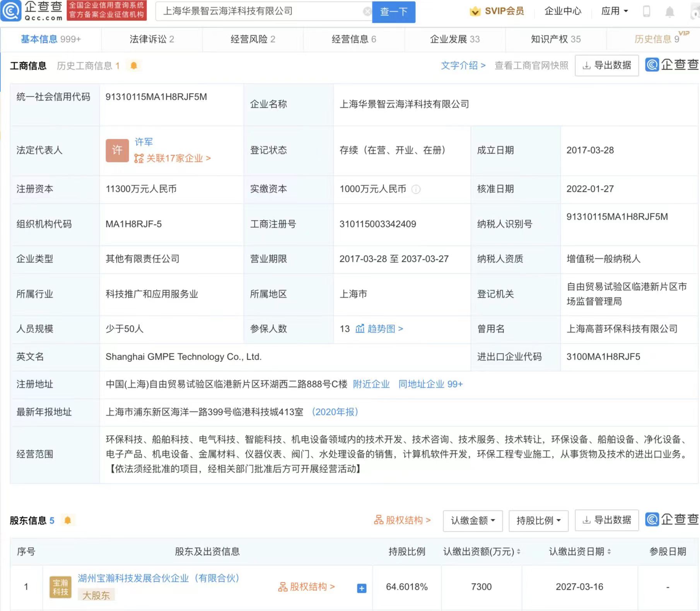
Task: Switch to 法律诉讼 tab
Action: point(152,39)
